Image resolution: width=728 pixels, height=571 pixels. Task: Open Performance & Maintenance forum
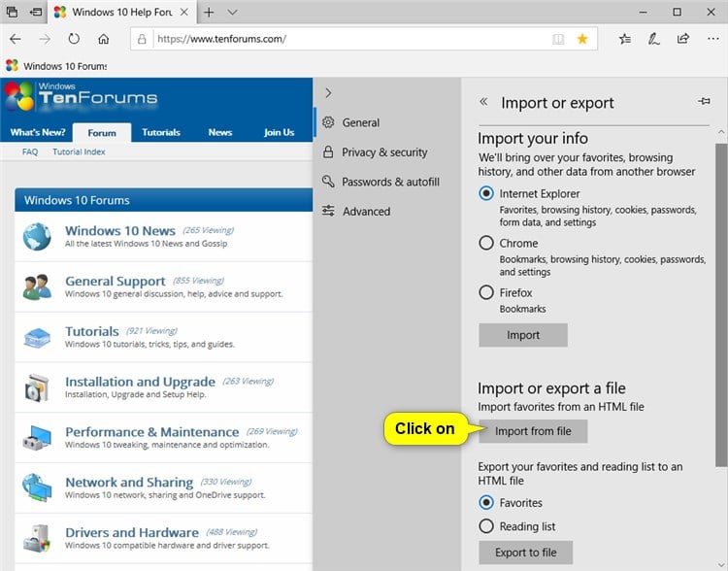point(151,431)
